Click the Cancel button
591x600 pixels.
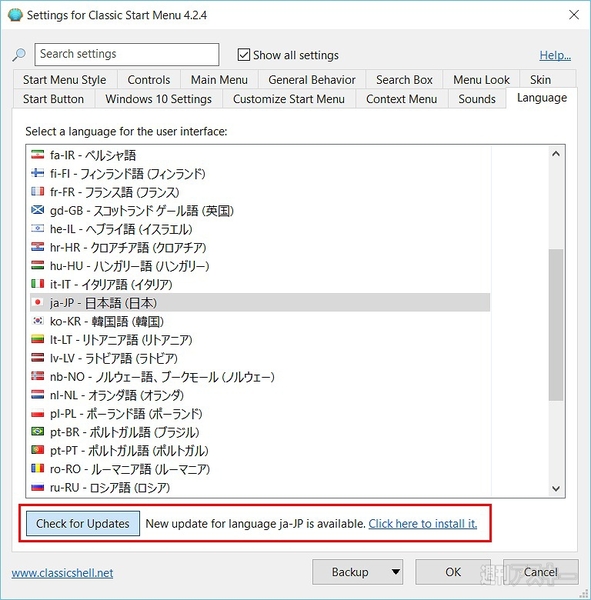[540, 572]
